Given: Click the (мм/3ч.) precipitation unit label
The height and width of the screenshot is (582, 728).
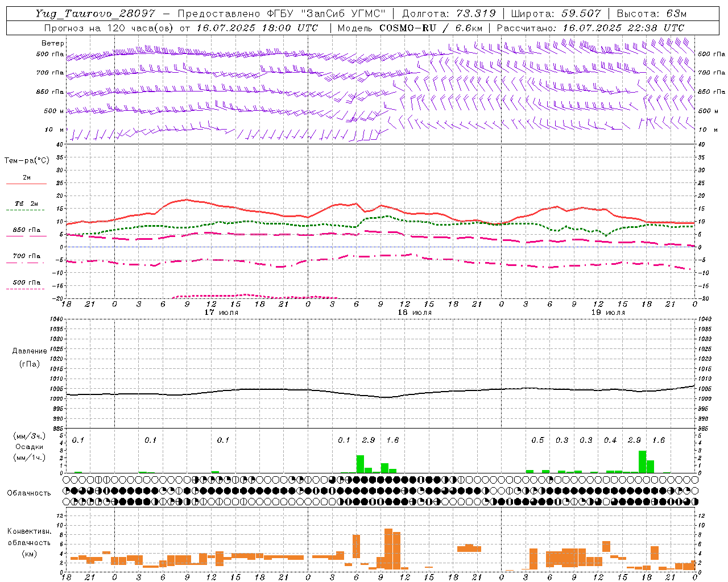Looking at the screenshot, I should coord(30,436).
